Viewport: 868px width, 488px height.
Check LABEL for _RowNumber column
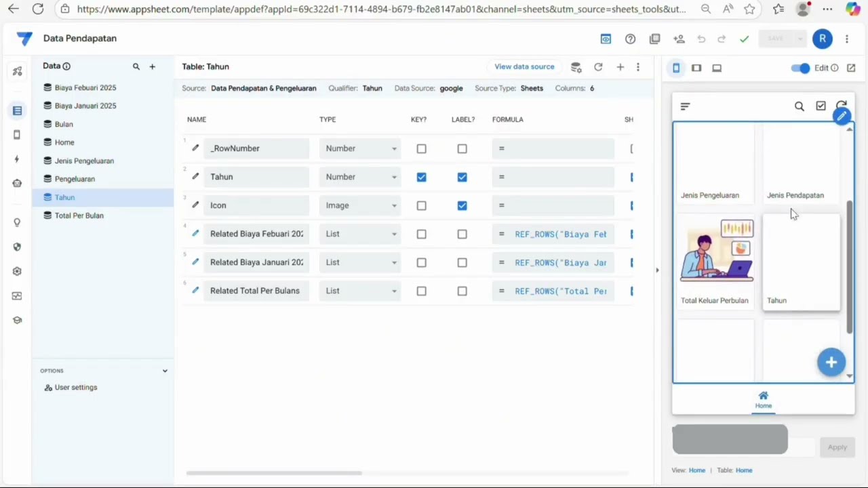click(x=462, y=148)
